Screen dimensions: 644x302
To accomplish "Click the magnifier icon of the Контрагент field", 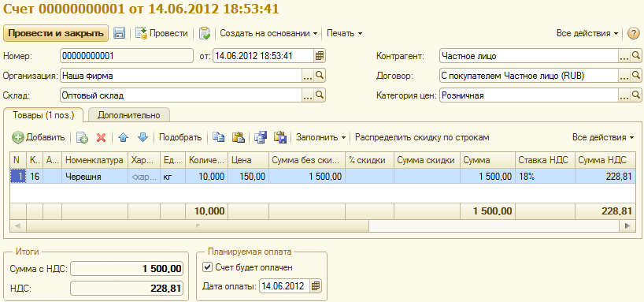I will 635,55.
